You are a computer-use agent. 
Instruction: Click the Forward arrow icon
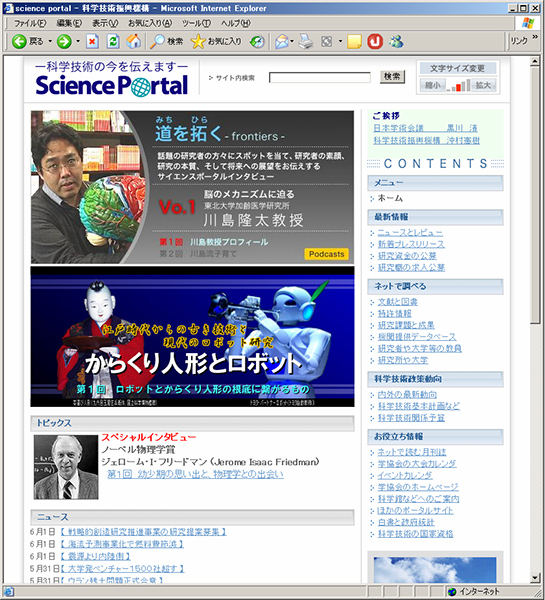(x=64, y=41)
